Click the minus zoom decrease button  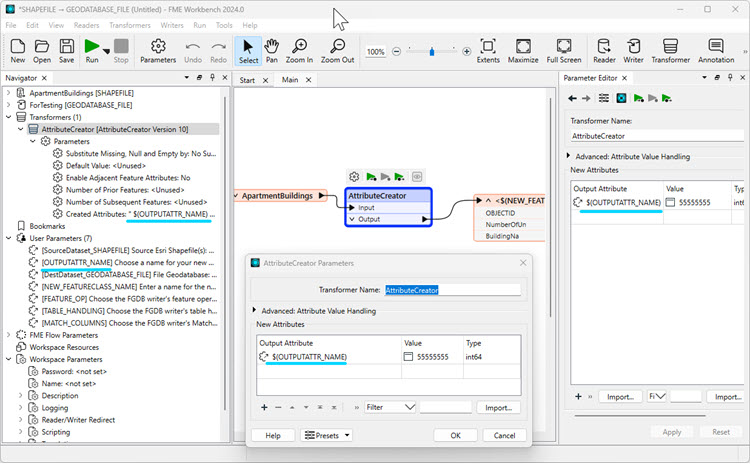[396, 51]
